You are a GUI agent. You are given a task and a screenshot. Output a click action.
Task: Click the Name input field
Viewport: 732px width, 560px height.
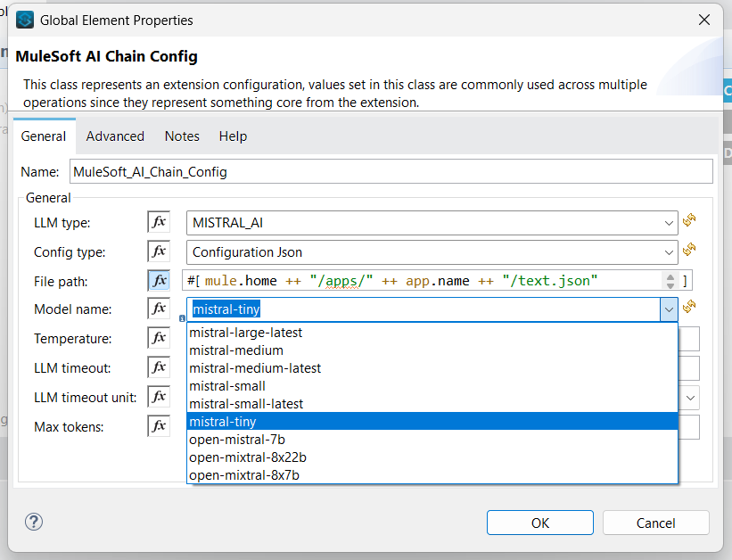(x=391, y=171)
